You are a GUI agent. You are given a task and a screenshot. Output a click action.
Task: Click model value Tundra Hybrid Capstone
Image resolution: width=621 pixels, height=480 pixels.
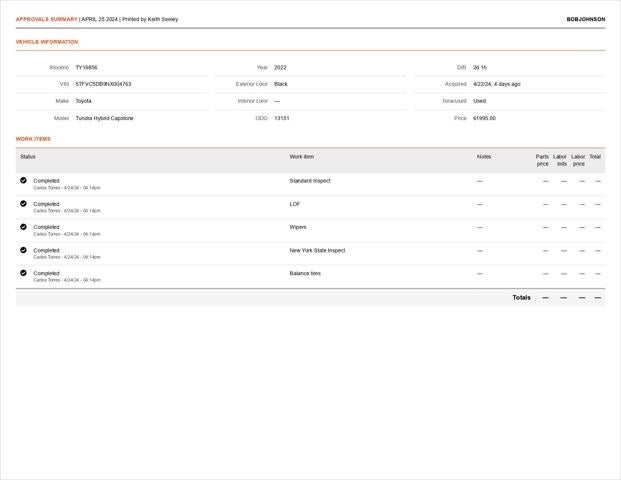[x=105, y=118]
